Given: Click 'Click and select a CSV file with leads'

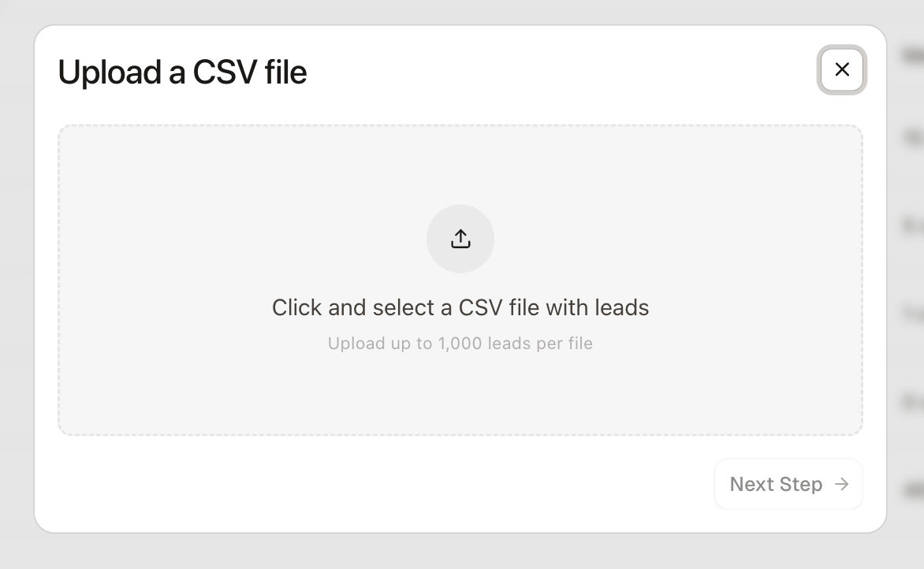Looking at the screenshot, I should coord(460,307).
